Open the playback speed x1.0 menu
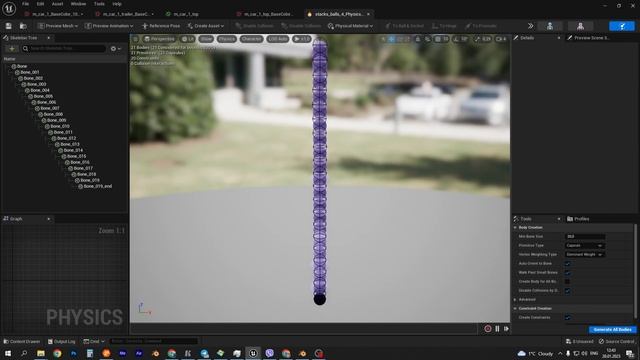The width and height of the screenshot is (640, 360). pos(302,39)
